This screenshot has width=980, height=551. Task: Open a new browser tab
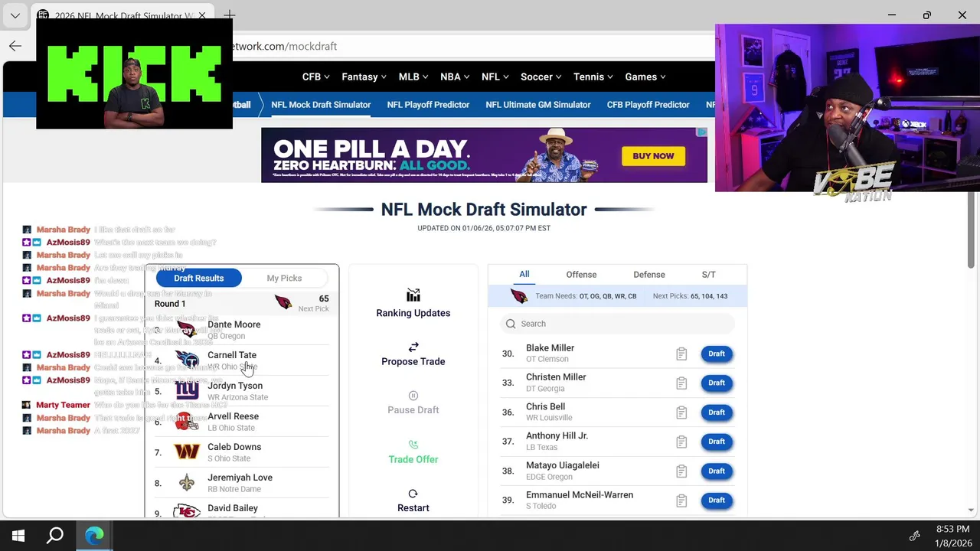230,15
